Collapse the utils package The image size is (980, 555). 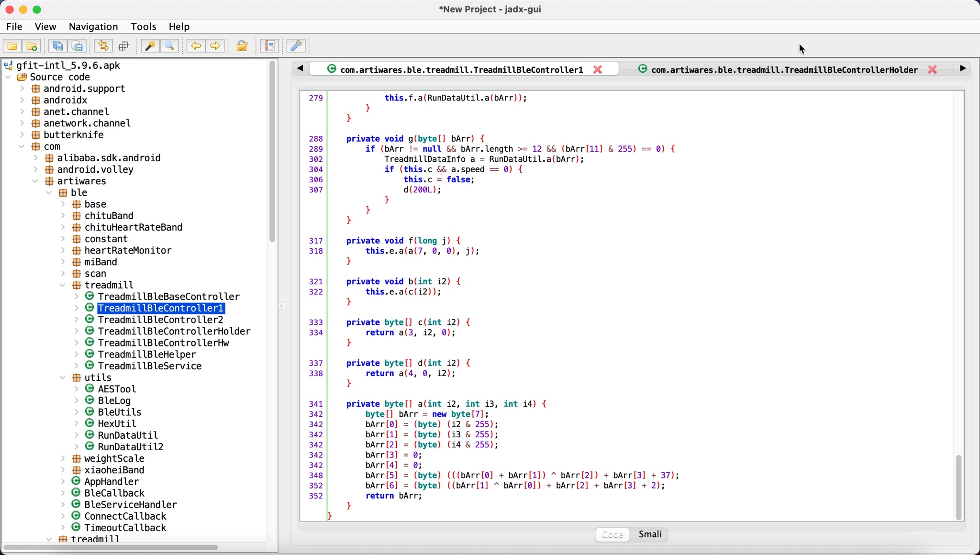[63, 377]
